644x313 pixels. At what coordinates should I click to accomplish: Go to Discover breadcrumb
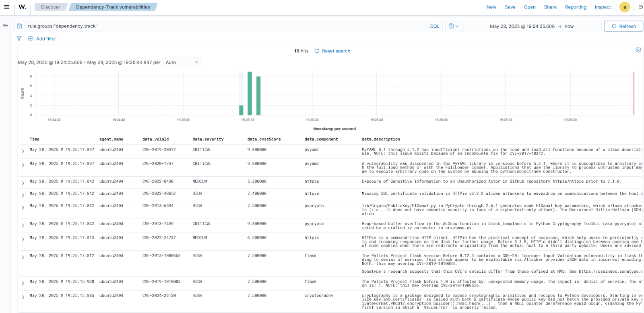click(51, 7)
